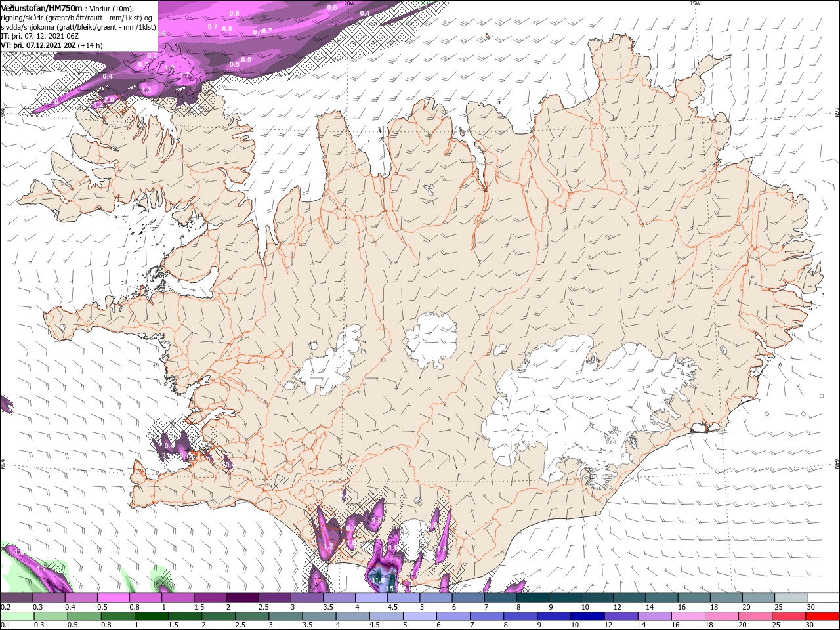840x630 pixels.
Task: Click the valid time 'VT: þri. 07.12.2021 20Z'
Action: pyautogui.click(x=38, y=45)
